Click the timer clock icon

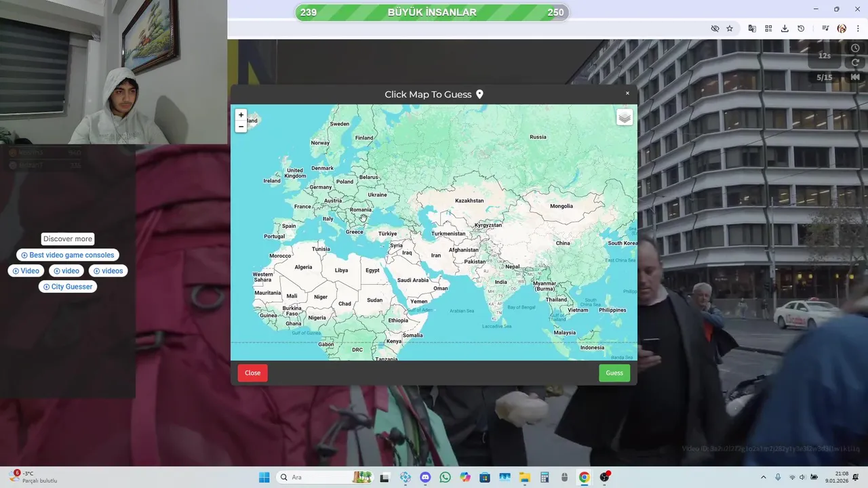click(855, 48)
